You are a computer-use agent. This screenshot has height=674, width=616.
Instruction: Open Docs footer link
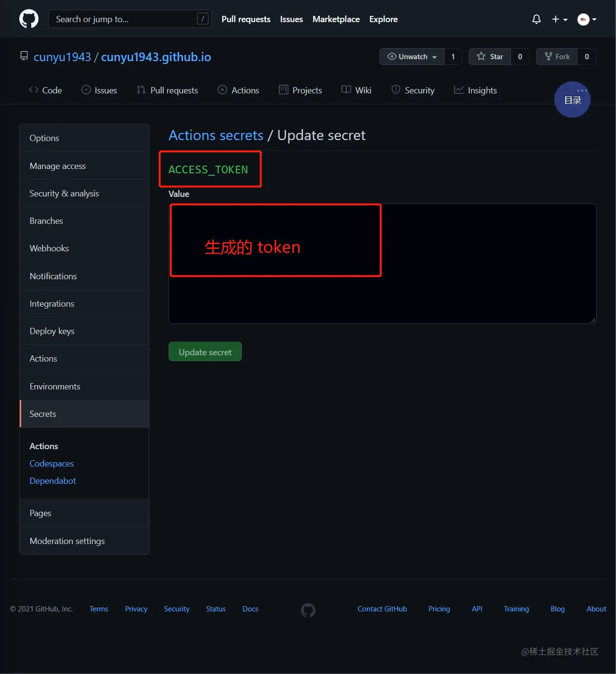(x=250, y=609)
